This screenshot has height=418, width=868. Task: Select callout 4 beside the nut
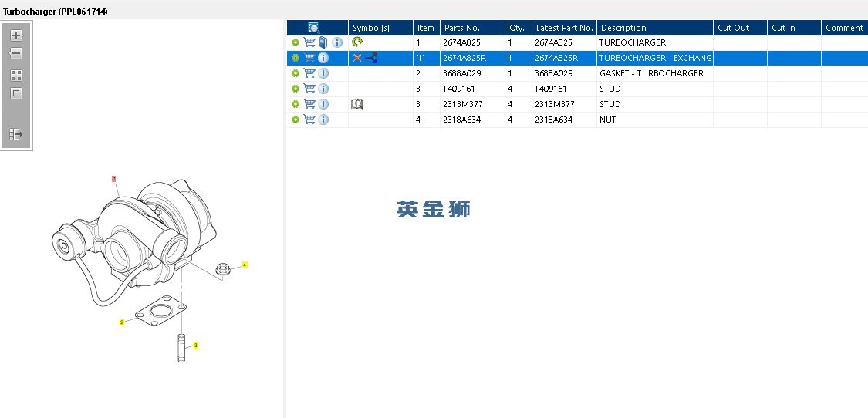tap(245, 265)
